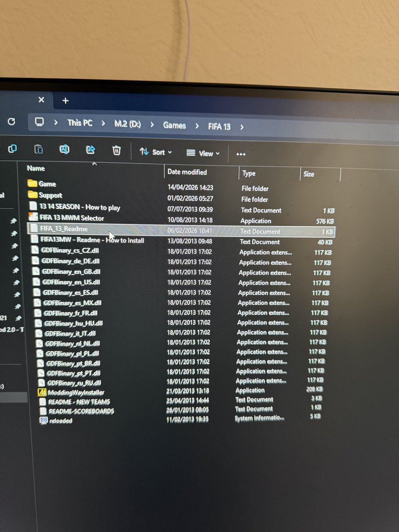Click GDFBinary_en_GB.dll file icon
This screenshot has width=399, height=532.
pyautogui.click(x=36, y=271)
